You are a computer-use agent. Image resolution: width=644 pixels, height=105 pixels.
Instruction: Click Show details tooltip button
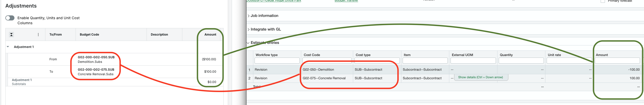(481, 77)
